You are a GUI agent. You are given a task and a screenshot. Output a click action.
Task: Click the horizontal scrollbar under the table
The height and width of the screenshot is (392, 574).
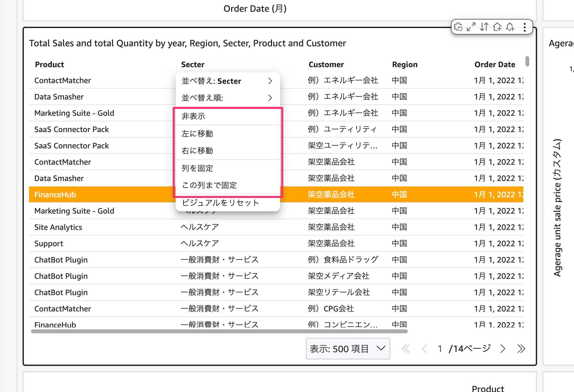[219, 331]
